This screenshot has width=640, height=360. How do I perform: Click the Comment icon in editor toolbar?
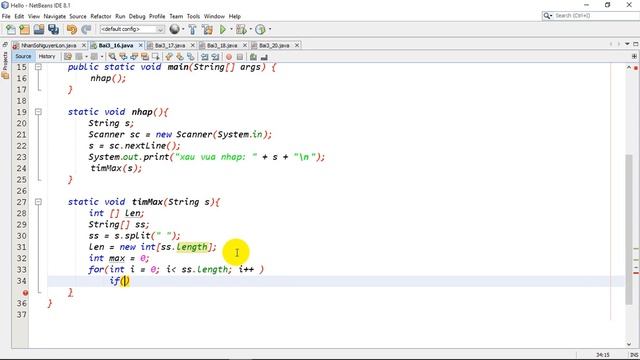[253, 57]
